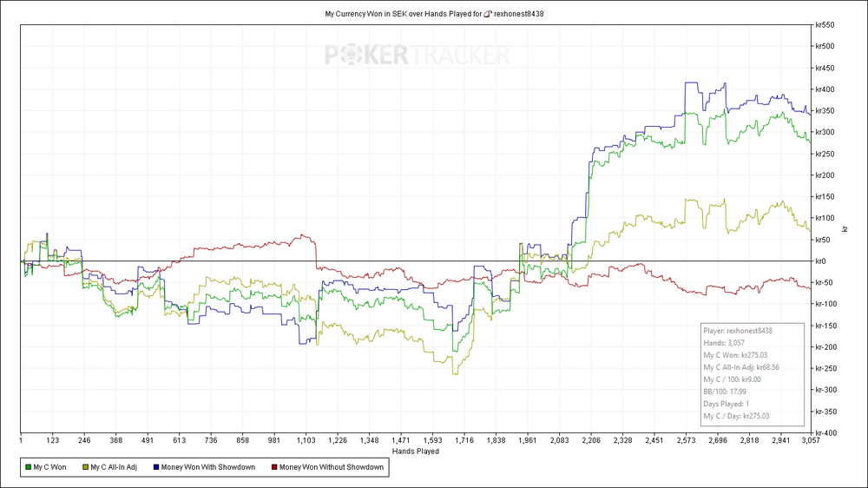Viewport: 868px width, 488px height.
Task: Toggle the My C Won legend label
Action: click(49, 467)
